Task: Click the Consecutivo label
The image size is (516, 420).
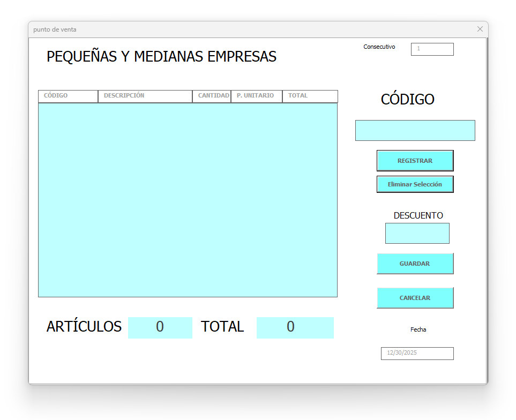Action: pyautogui.click(x=379, y=47)
